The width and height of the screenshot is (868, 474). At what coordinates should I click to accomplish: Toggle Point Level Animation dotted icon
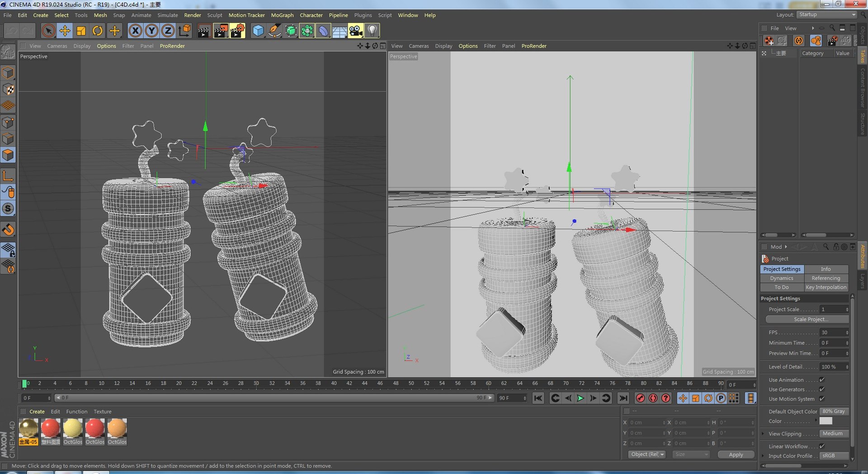734,398
